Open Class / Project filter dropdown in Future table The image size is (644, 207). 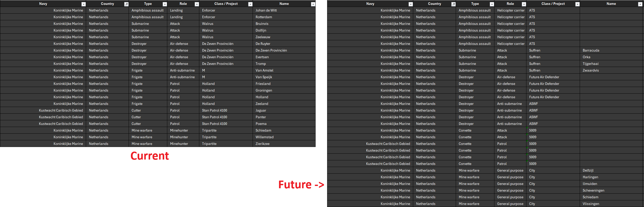pyautogui.click(x=577, y=4)
